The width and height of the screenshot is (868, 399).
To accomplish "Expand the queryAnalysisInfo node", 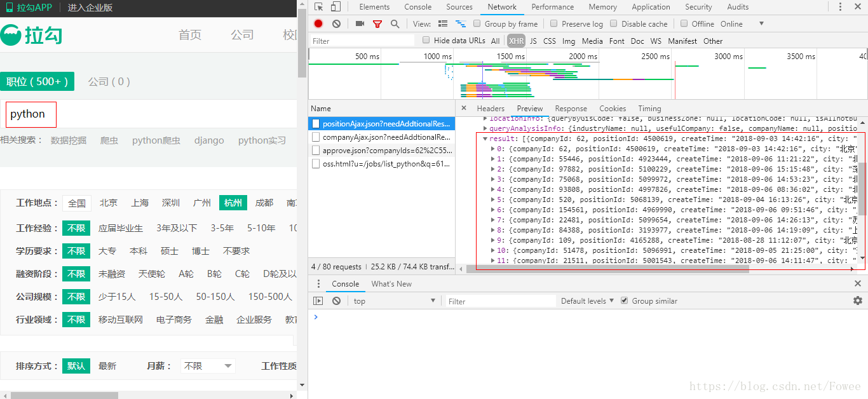I will [485, 128].
